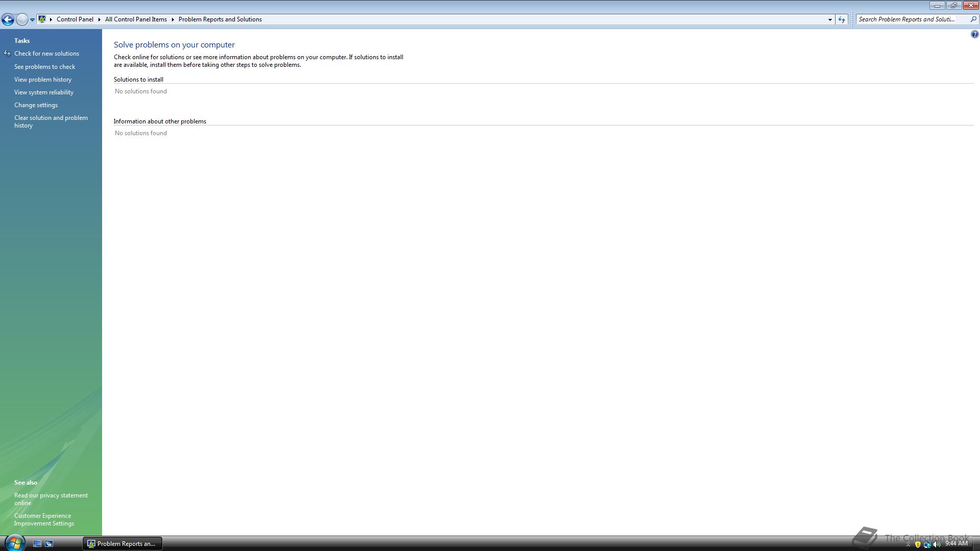Viewport: 980px width, 551px height.
Task: Click the 9:44 AM taskbar clock
Action: coord(956,544)
